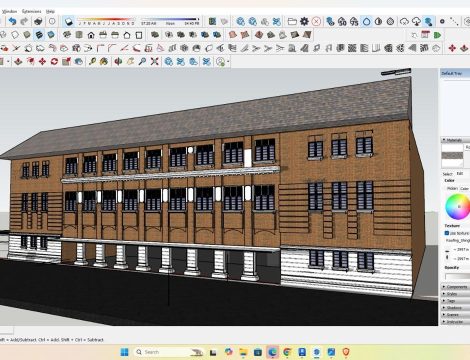Image resolution: width=470 pixels, height=360 pixels.
Task: Open the Window menu
Action: point(9,11)
